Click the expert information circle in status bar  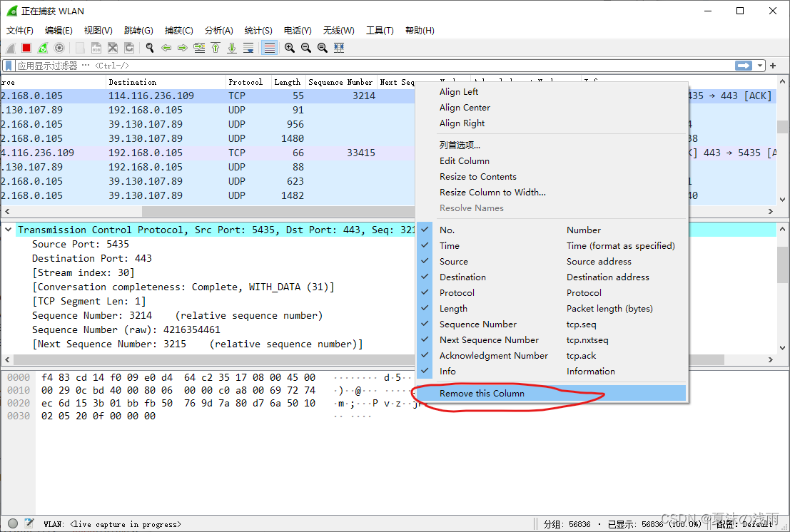tap(13, 523)
